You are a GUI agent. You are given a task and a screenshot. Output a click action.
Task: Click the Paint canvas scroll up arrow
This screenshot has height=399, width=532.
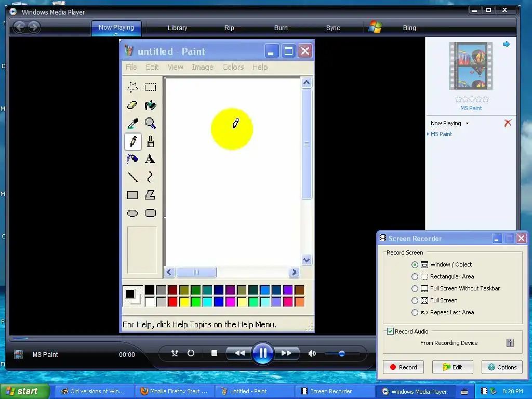coord(307,83)
